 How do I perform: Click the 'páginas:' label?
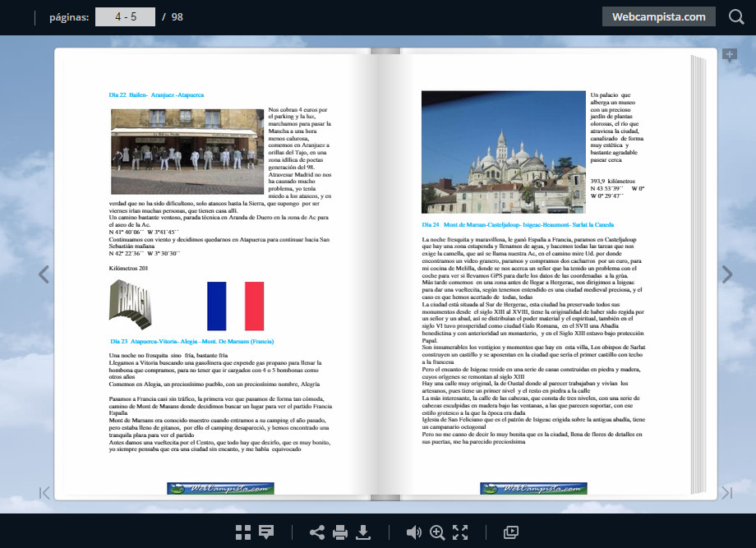point(69,17)
